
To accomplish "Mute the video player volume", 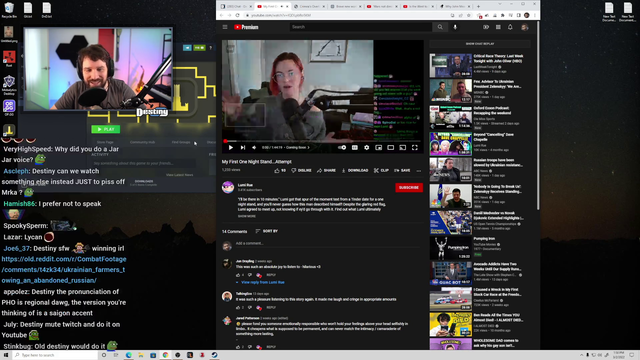I will 254,147.
